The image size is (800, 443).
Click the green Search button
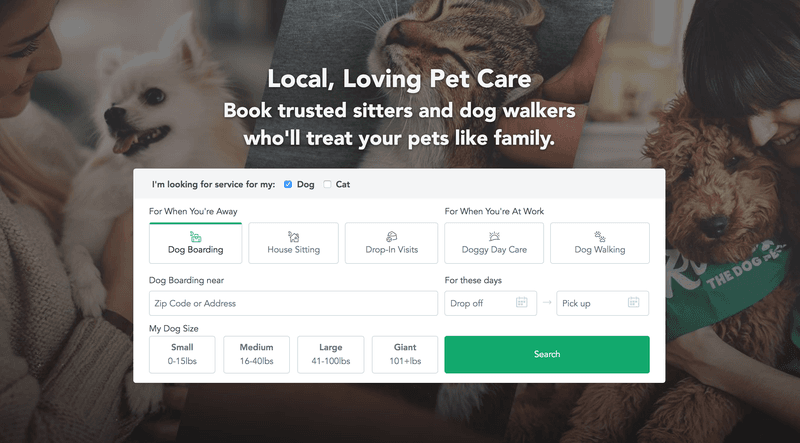coord(547,354)
